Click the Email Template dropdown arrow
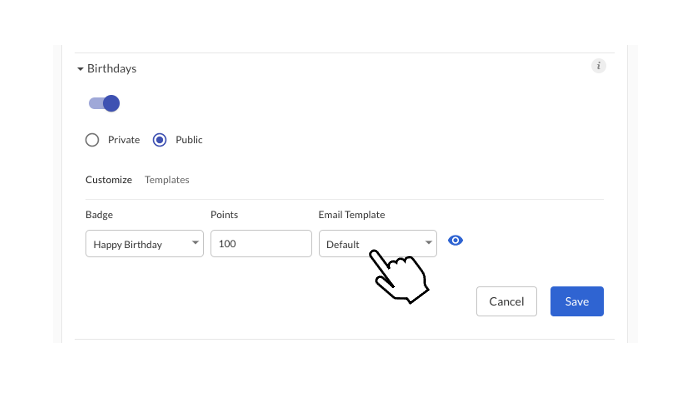The width and height of the screenshot is (684, 394). [x=428, y=243]
